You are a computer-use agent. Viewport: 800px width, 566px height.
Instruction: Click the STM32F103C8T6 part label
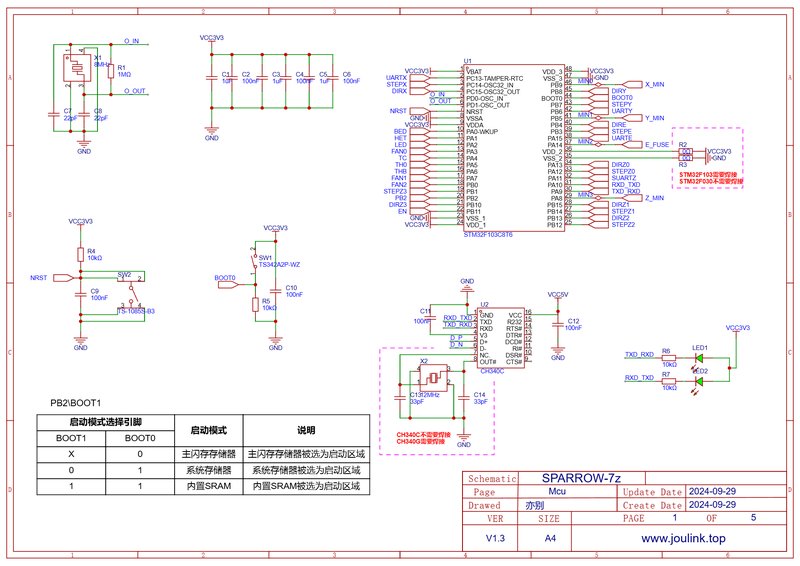[x=488, y=235]
